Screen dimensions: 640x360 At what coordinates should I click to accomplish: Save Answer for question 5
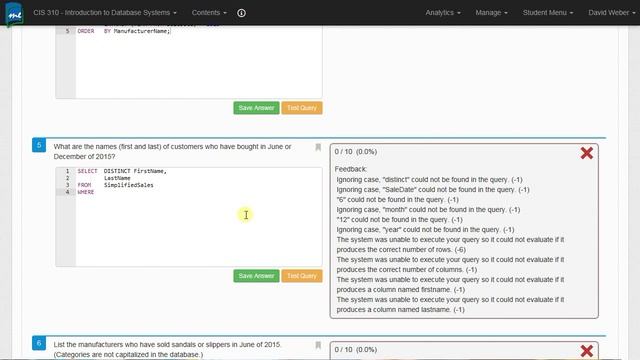coord(256,276)
